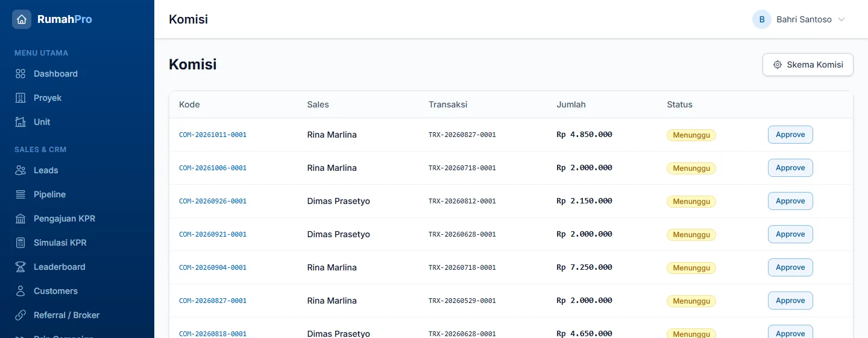Click the Referral / Broker link icon
Image resolution: width=868 pixels, height=338 pixels.
[x=20, y=315]
